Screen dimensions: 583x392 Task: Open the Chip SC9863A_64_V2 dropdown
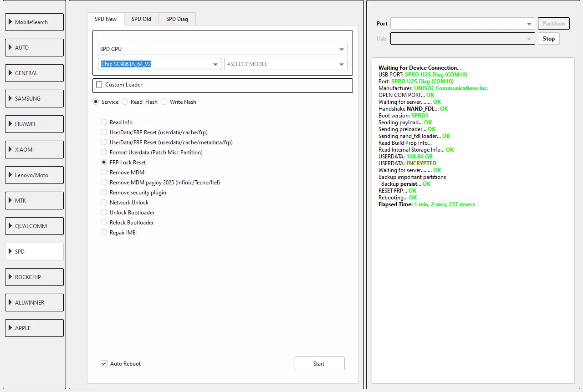click(x=159, y=64)
